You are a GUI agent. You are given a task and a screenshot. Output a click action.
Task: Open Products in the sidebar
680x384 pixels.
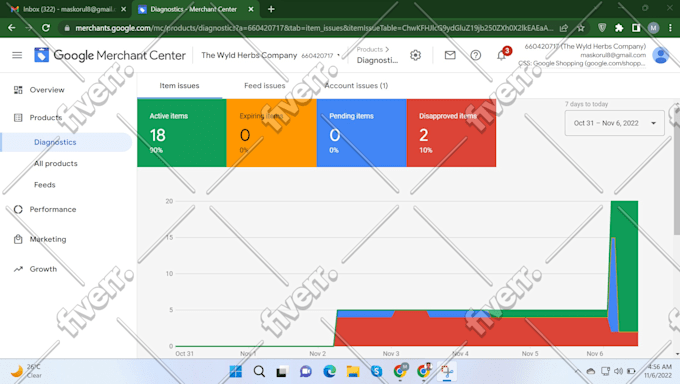point(46,118)
